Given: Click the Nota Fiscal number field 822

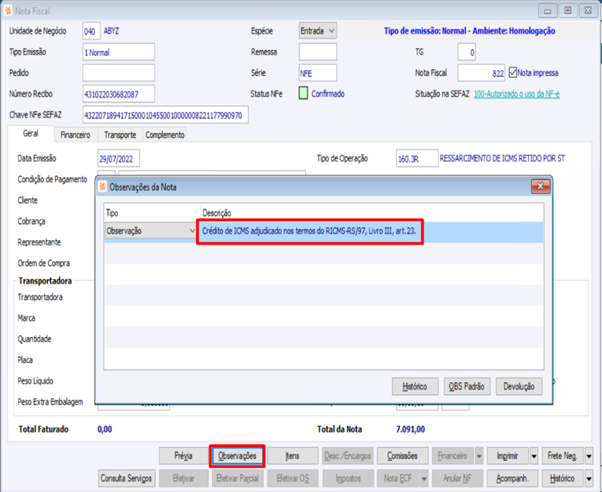Looking at the screenshot, I should [x=481, y=73].
